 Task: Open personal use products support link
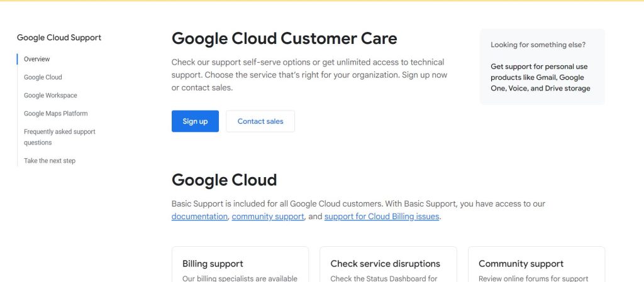540,77
